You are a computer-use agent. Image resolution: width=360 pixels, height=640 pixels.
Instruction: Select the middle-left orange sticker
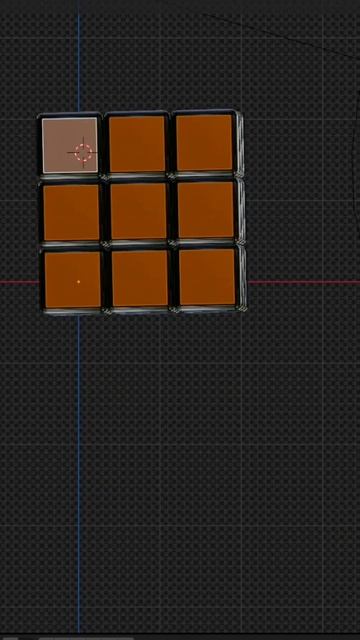[71, 212]
